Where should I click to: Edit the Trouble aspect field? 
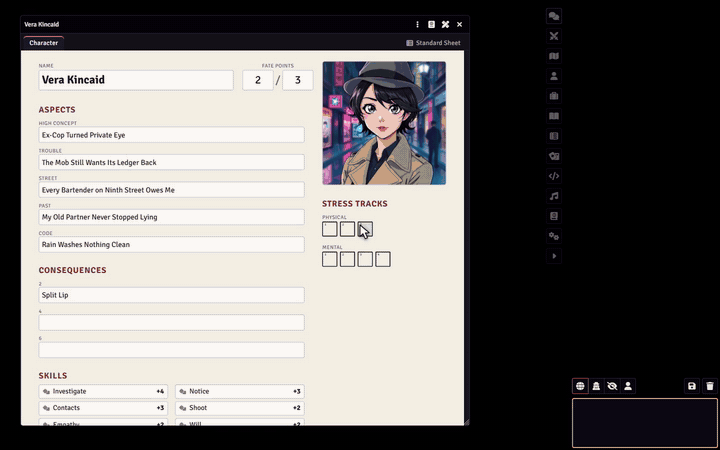point(171,162)
